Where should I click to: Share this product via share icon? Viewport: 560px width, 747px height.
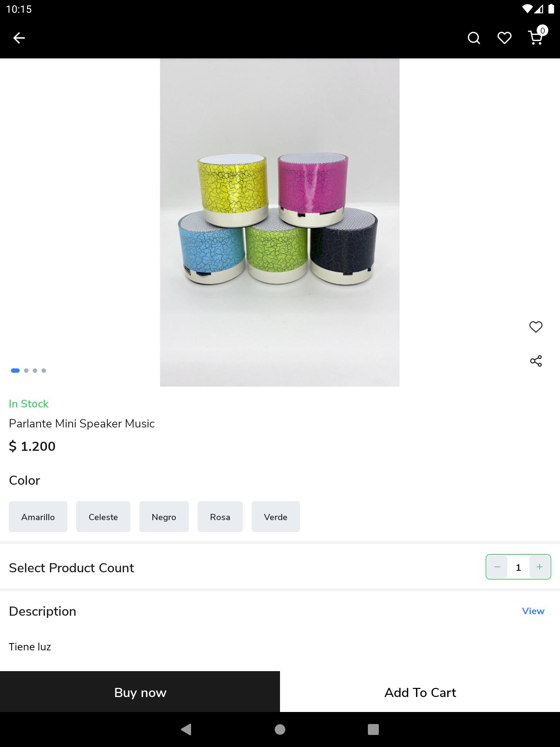[536, 361]
